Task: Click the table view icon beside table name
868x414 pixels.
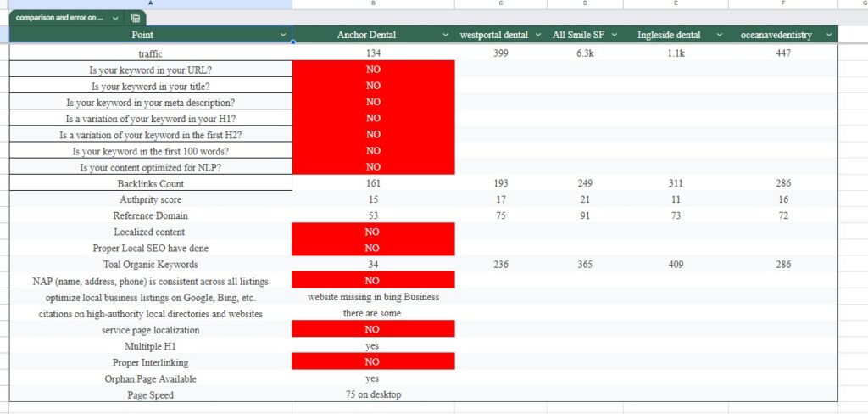Action: click(136, 18)
